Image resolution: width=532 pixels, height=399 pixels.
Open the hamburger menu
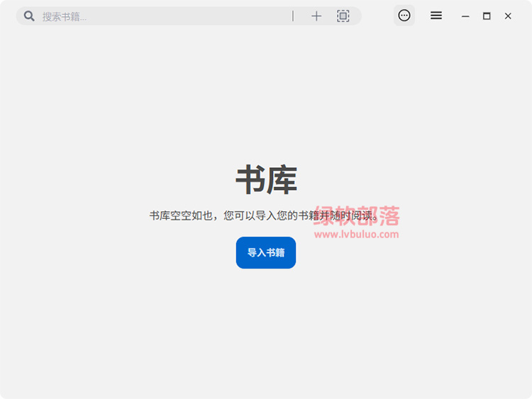(436, 16)
